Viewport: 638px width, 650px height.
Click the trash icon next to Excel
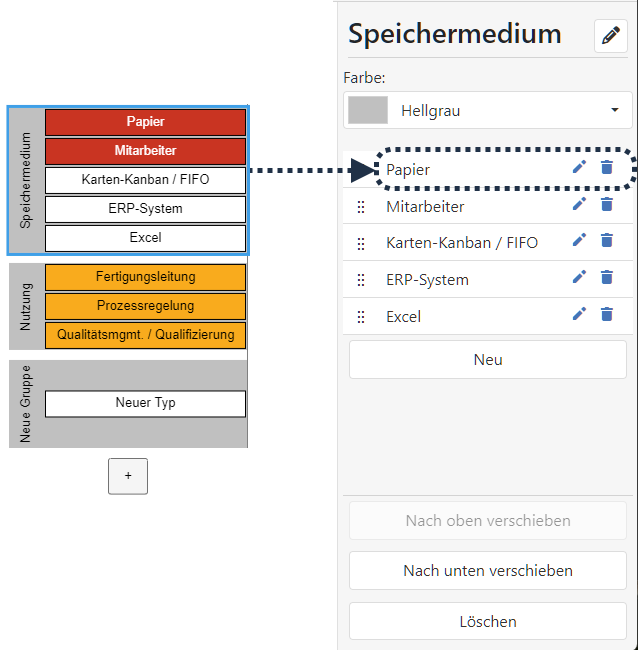pyautogui.click(x=606, y=315)
